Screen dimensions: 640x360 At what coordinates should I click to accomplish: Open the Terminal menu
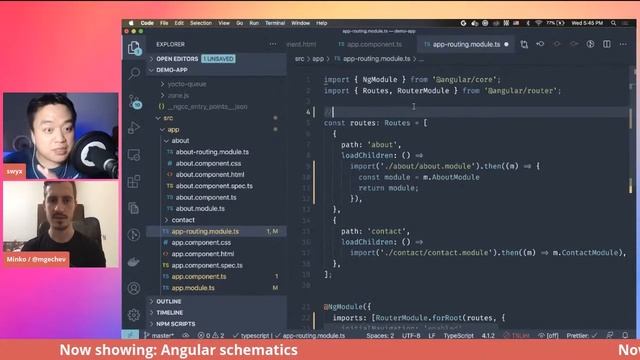[275, 23]
